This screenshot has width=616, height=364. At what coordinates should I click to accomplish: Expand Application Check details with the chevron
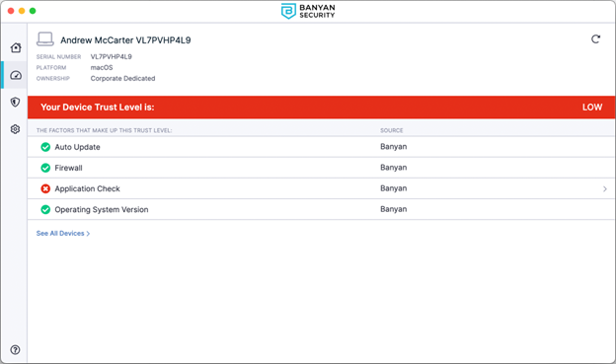click(x=604, y=188)
